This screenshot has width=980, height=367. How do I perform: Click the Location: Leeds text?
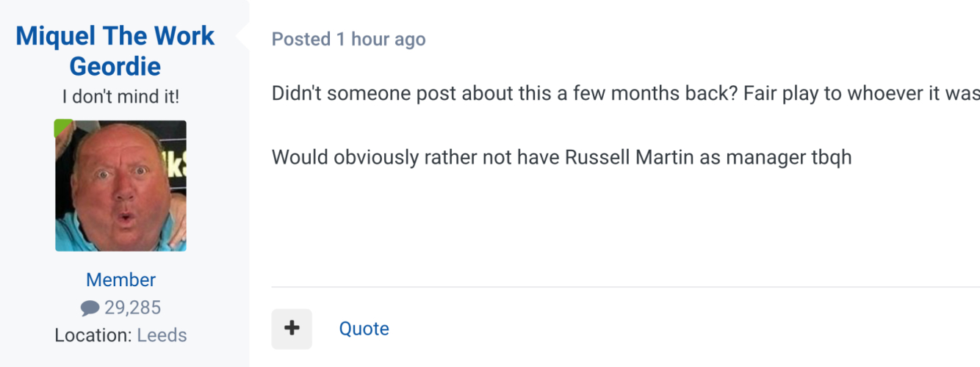[120, 335]
